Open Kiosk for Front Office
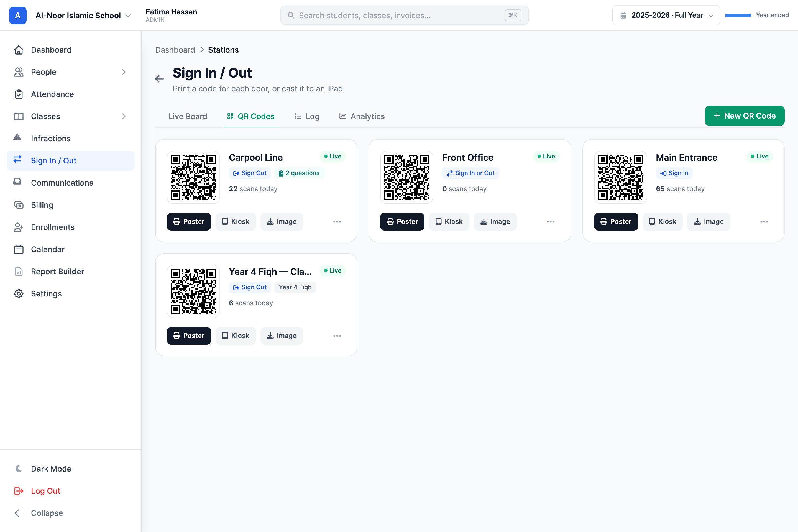The height and width of the screenshot is (532, 798). click(x=449, y=222)
